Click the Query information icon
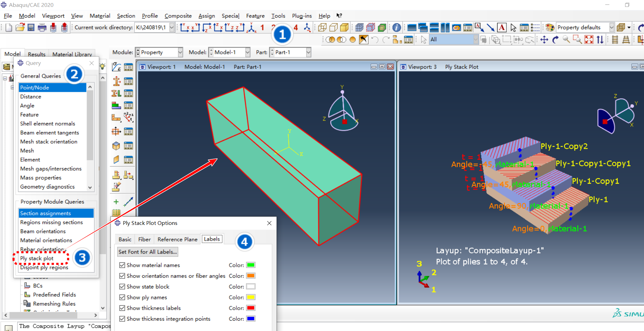Screen dimensions: 644x331 397,27
